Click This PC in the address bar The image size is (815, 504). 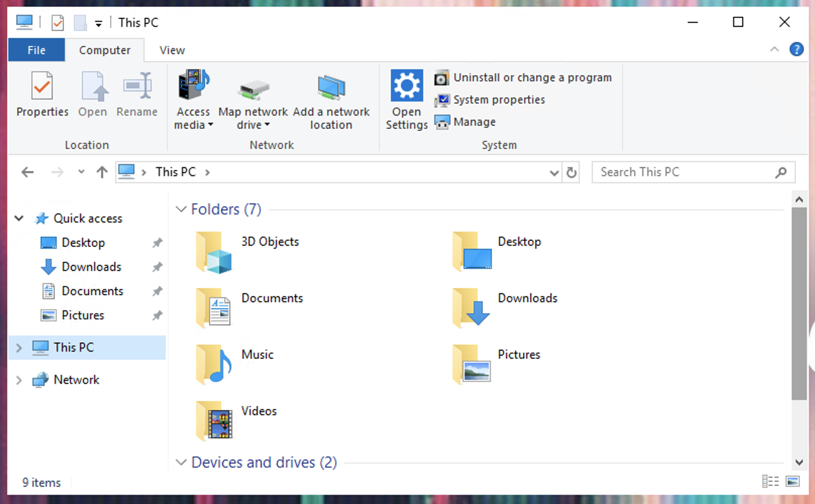(x=175, y=172)
